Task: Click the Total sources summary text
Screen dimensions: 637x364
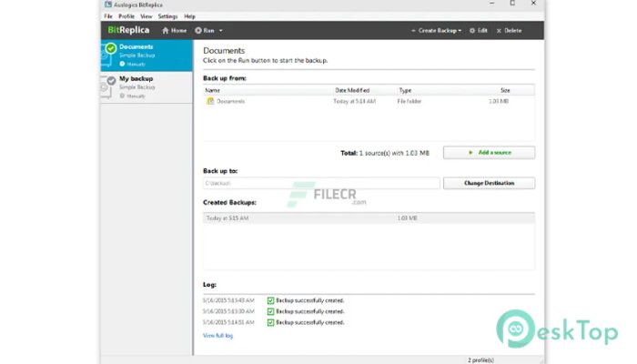Action: (x=384, y=153)
